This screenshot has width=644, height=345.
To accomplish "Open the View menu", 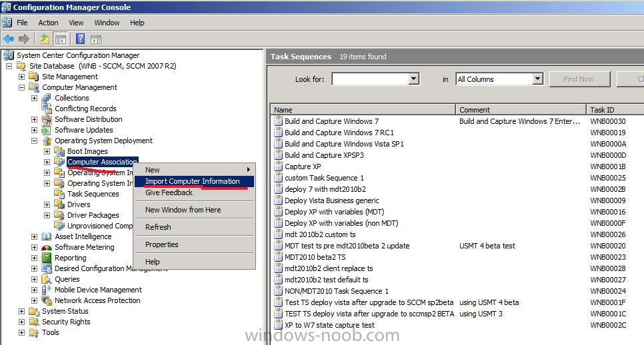I will 76,23.
